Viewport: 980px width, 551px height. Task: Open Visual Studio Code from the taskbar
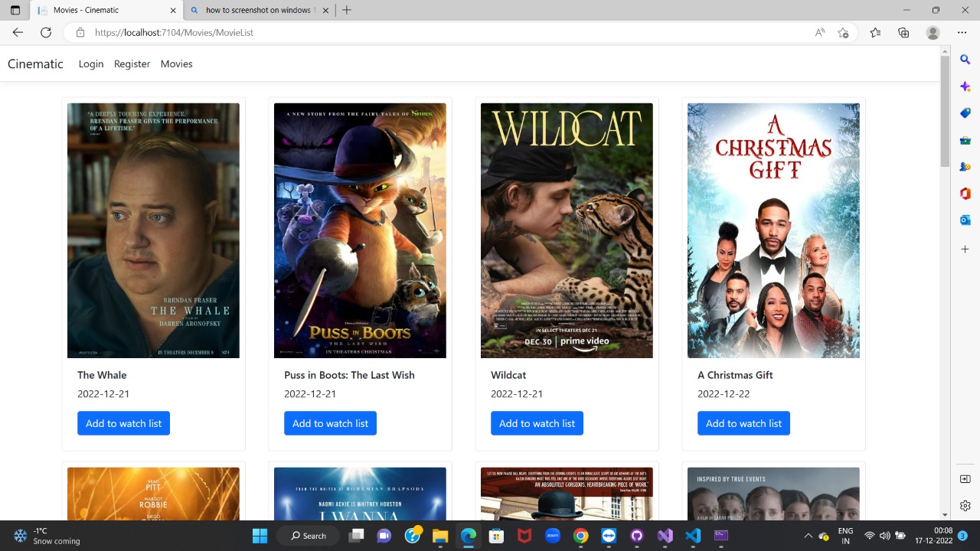point(693,536)
